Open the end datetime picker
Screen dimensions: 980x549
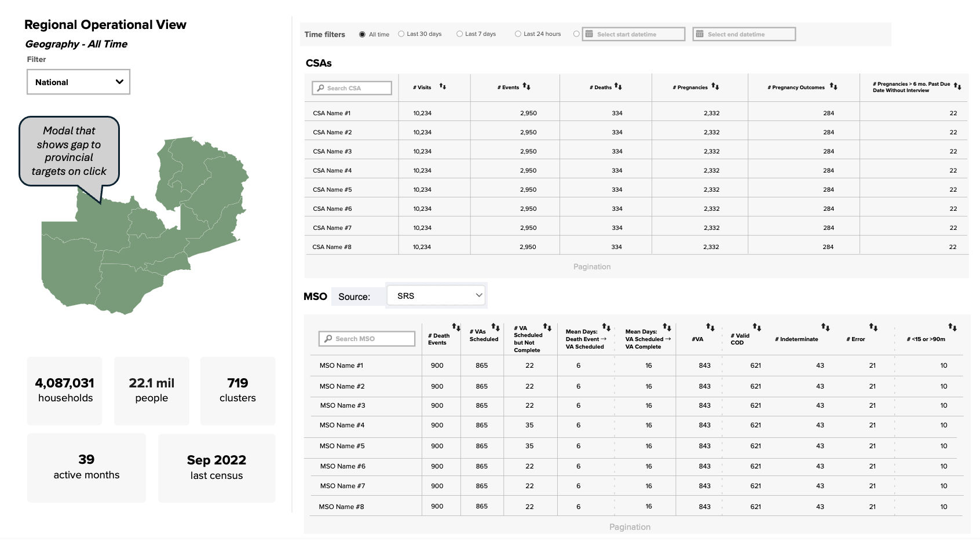click(744, 34)
